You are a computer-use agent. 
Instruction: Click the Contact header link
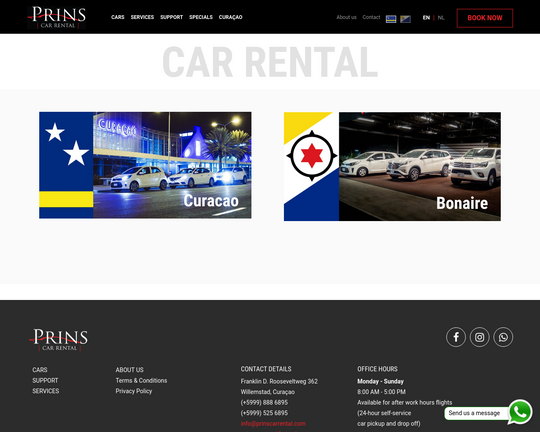(371, 17)
